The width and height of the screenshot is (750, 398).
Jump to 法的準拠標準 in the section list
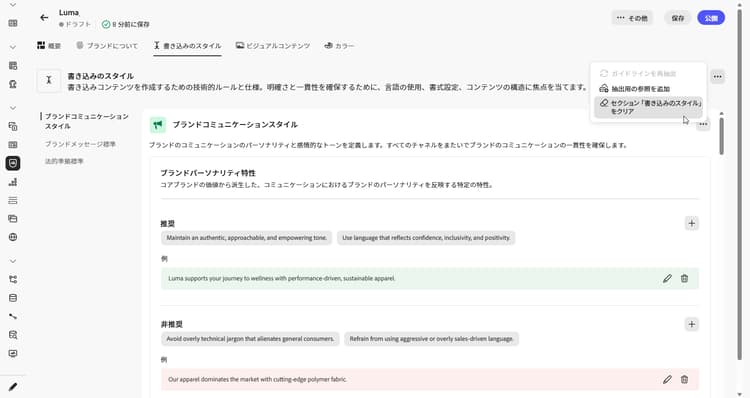click(x=64, y=161)
